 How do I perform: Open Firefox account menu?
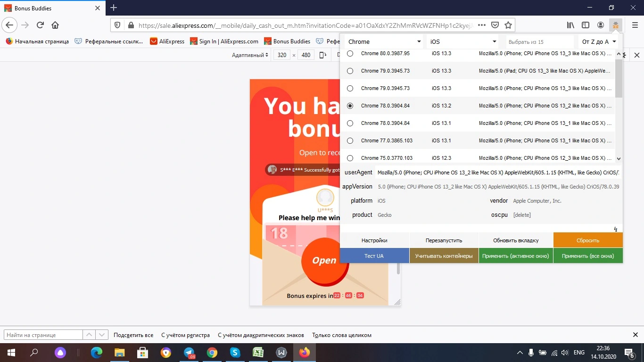coord(601,25)
